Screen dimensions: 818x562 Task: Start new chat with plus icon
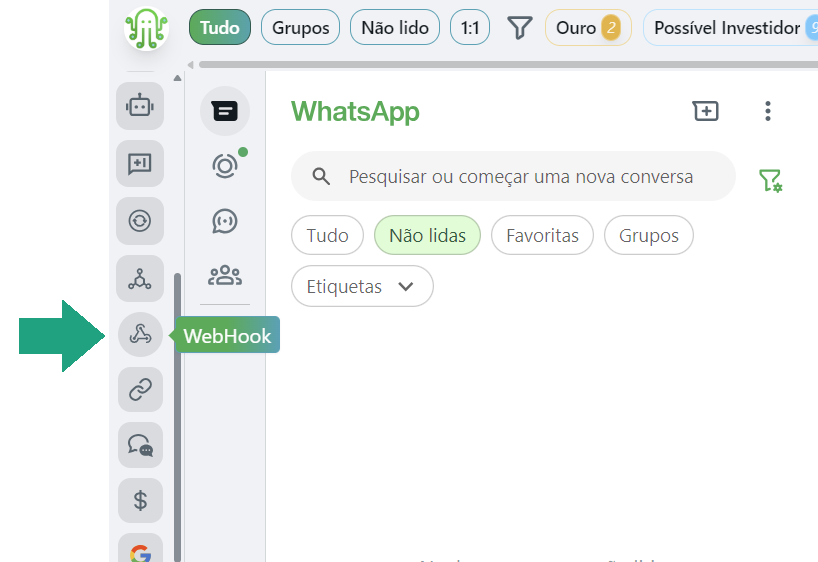tap(705, 111)
